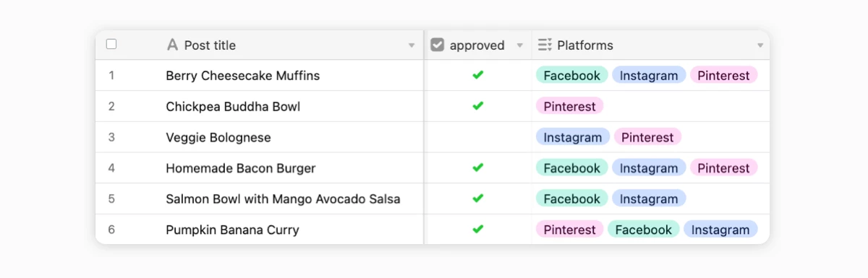Click the checkbox field icon beside approved
Viewport: 868px width, 278px height.
[437, 45]
